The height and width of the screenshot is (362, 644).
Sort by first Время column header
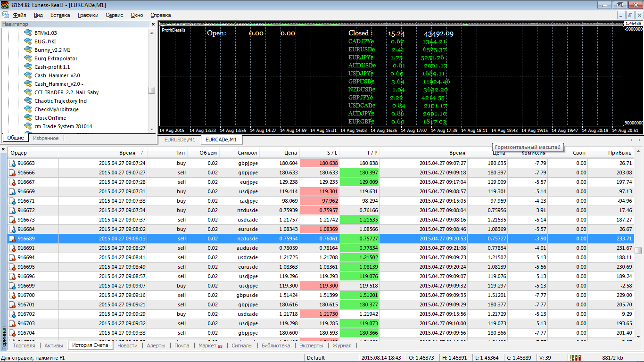(x=103, y=153)
